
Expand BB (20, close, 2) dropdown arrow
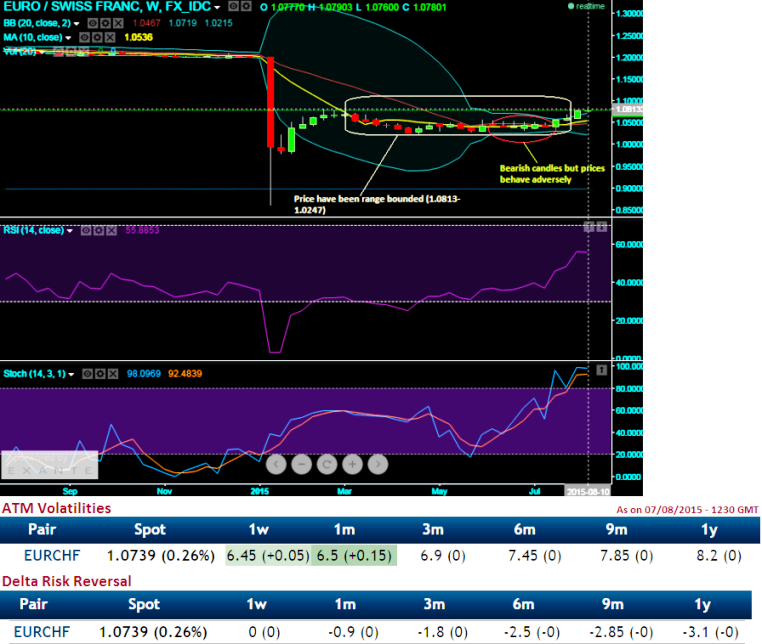(76, 23)
